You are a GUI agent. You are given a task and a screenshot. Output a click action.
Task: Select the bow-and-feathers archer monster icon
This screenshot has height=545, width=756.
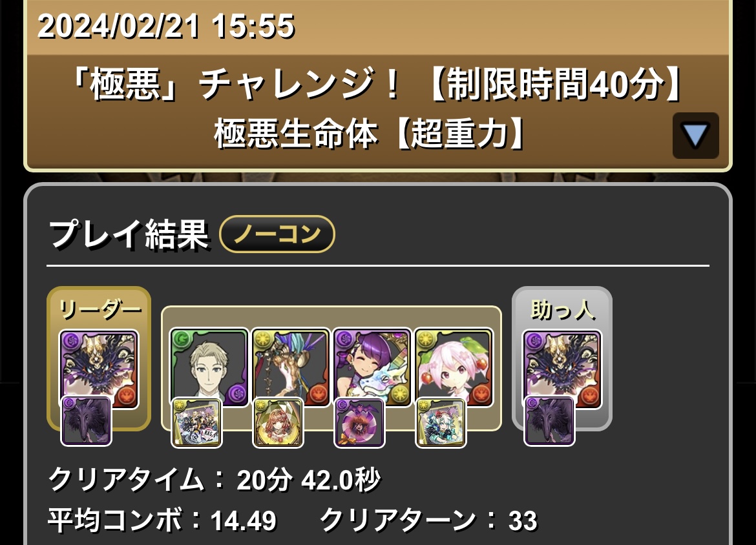pos(291,367)
